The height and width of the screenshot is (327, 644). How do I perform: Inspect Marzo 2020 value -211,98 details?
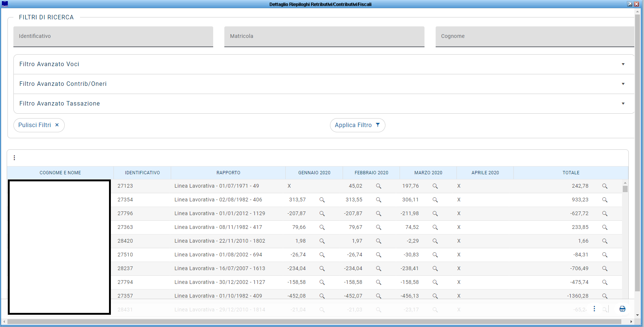click(x=435, y=214)
